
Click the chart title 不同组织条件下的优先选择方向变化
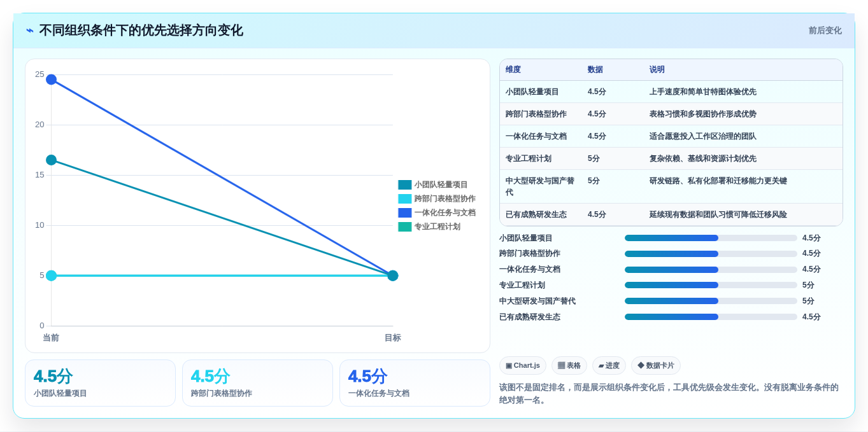click(141, 31)
